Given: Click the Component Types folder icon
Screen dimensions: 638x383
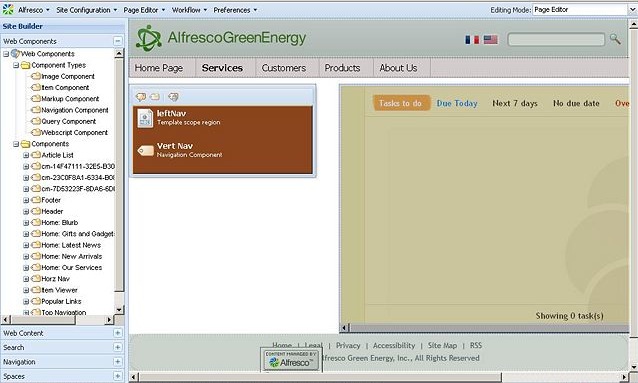Looking at the screenshot, I should (26, 65).
